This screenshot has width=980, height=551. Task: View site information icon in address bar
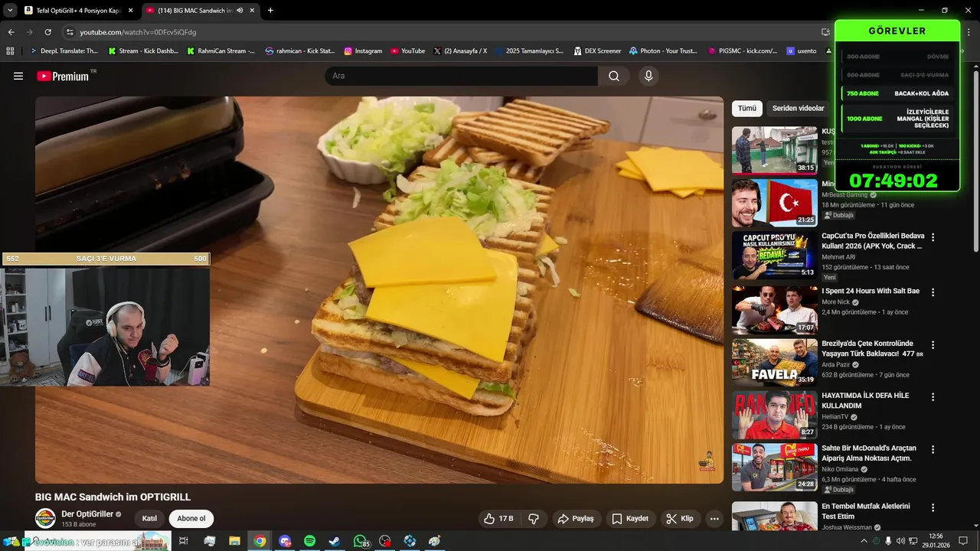click(70, 32)
